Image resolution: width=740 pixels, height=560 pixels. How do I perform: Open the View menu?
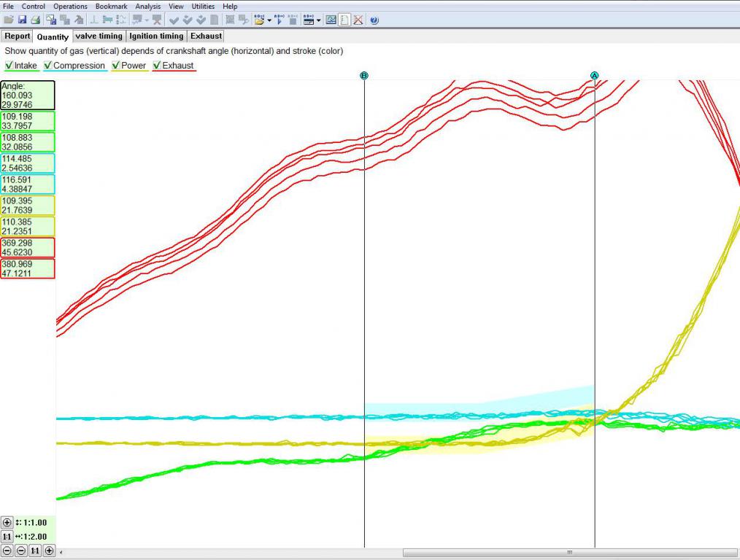pyautogui.click(x=176, y=6)
